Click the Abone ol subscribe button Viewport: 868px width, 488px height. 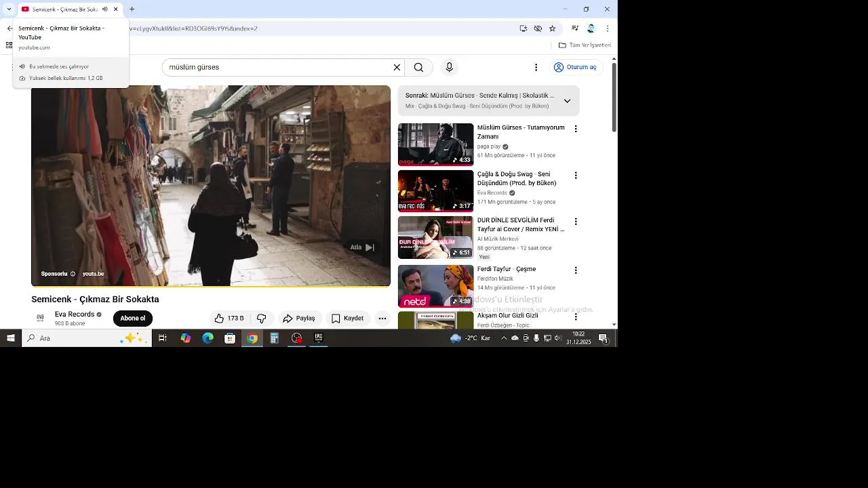[x=133, y=319]
